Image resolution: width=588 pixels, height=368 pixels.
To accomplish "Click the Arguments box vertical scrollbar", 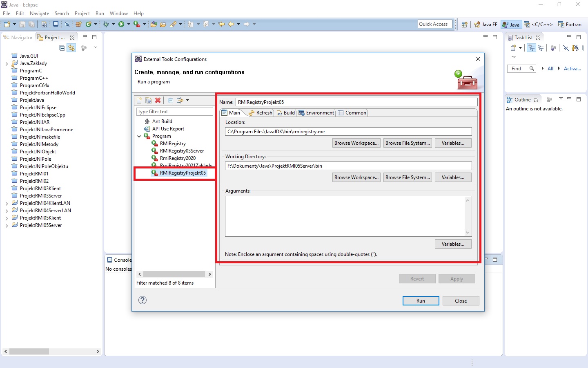I will point(468,216).
